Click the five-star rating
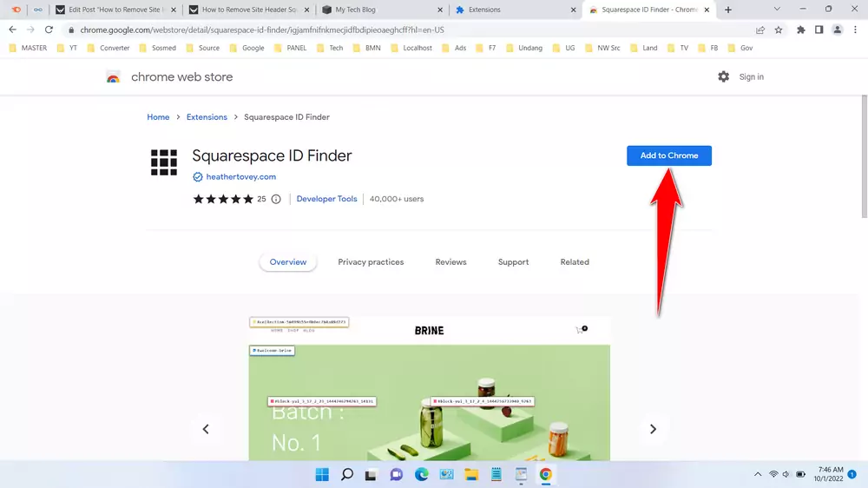 [223, 199]
